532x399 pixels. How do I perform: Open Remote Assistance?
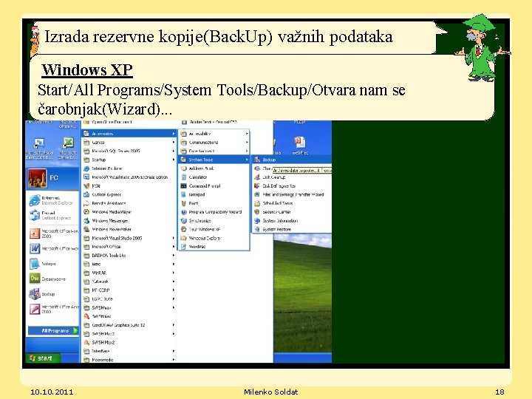point(129,203)
